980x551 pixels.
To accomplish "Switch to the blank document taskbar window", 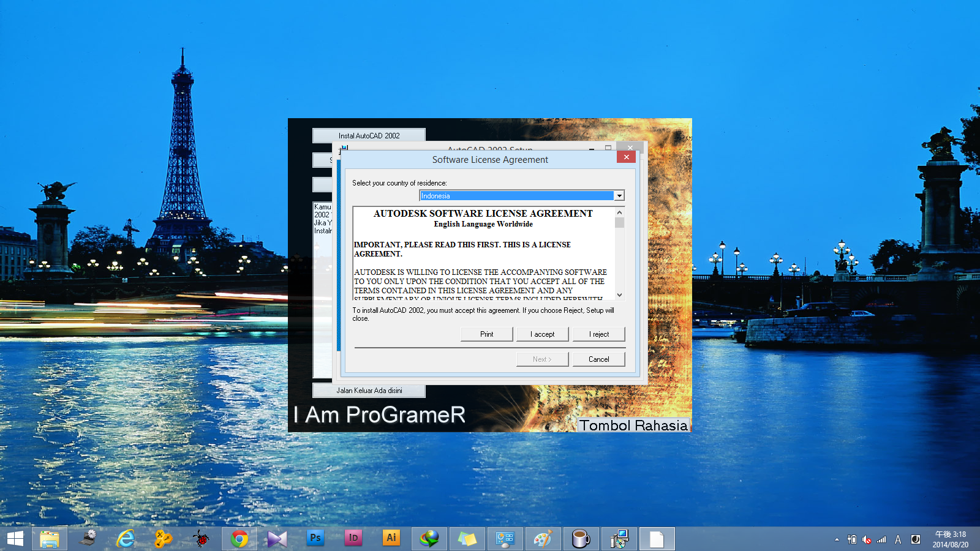I will coord(657,539).
